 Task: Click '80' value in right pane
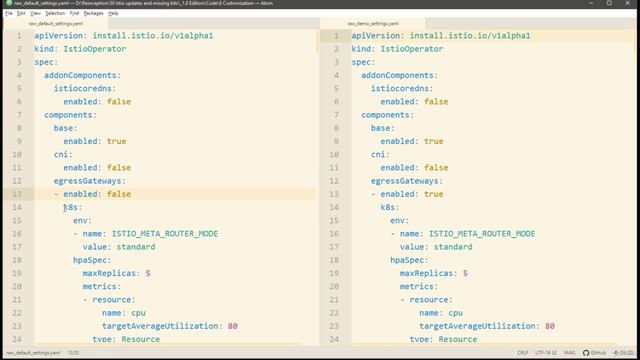pos(550,326)
